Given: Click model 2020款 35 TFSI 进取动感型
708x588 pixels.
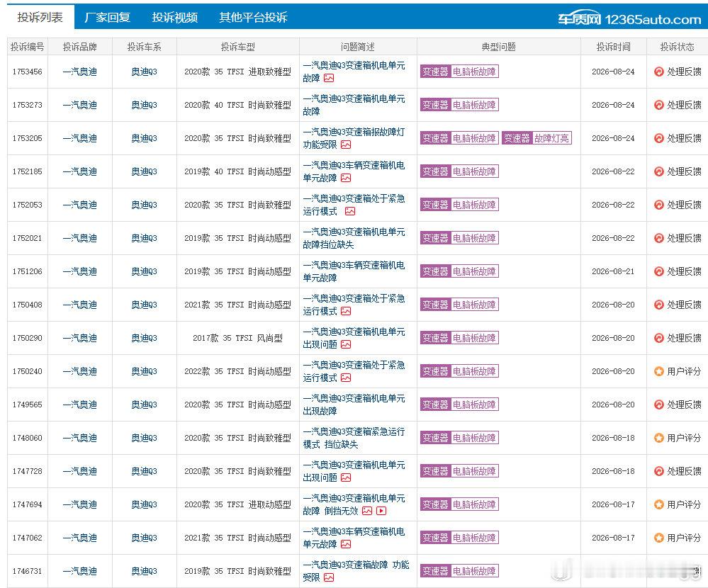Looking at the screenshot, I should coord(237,504).
